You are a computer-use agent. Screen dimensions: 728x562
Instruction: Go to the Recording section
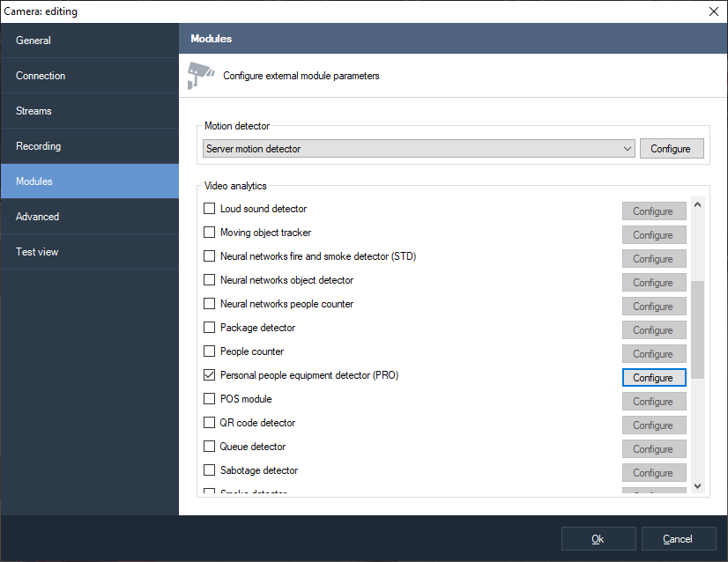(89, 146)
